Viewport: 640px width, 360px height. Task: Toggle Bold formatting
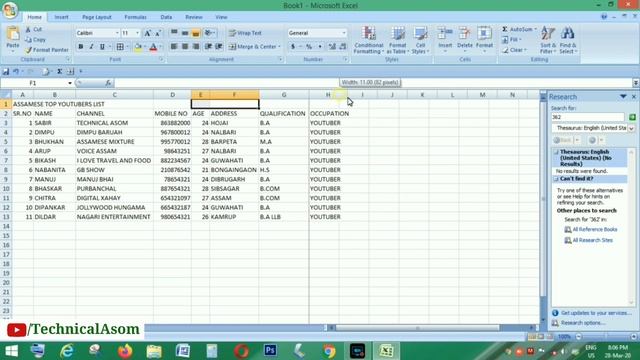[x=81, y=47]
